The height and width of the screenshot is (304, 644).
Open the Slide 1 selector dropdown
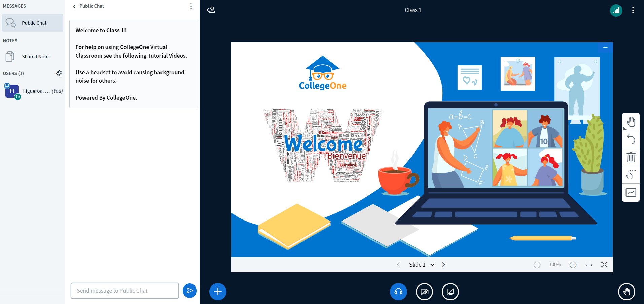click(x=422, y=265)
